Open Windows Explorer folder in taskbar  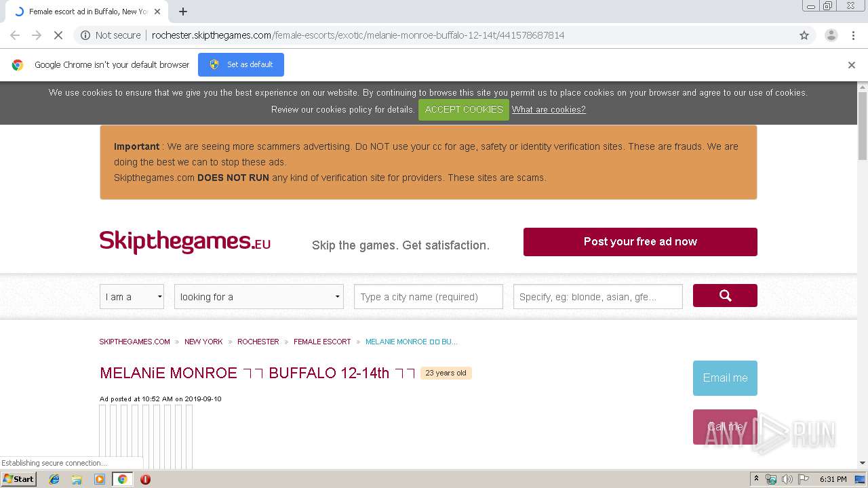click(x=77, y=479)
